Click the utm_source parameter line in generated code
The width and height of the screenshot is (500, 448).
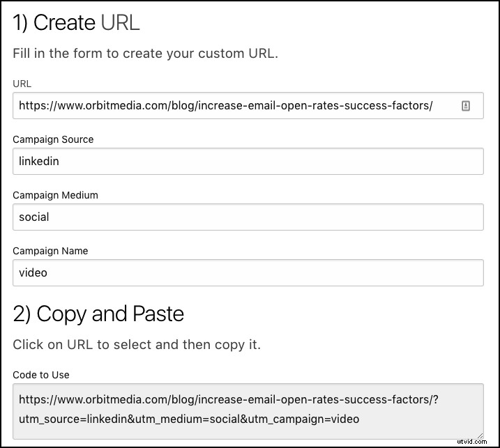click(188, 419)
